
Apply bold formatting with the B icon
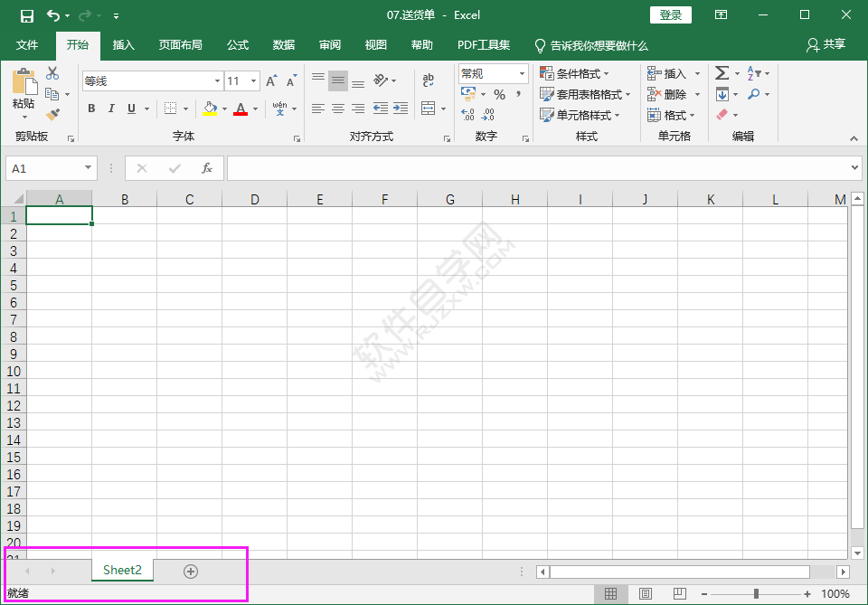90,108
